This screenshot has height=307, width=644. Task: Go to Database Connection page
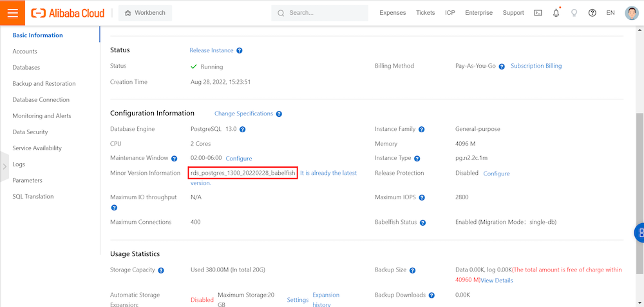coord(41,100)
